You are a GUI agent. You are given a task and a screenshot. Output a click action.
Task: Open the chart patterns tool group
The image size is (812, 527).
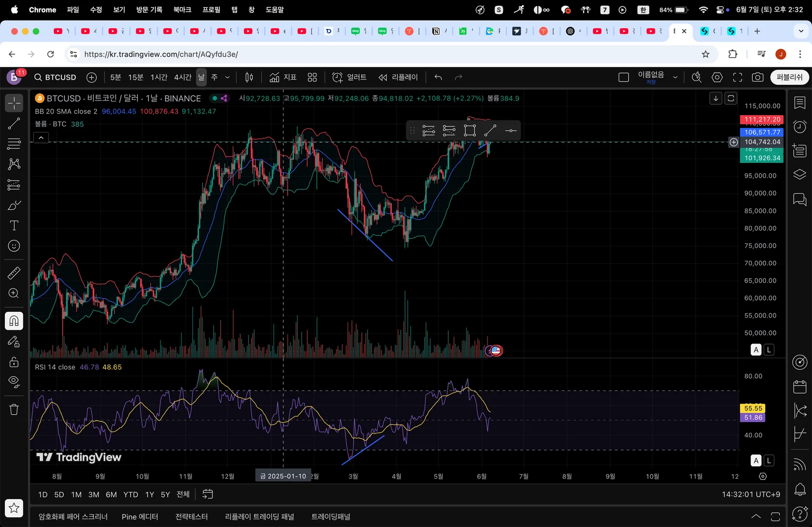(x=14, y=164)
